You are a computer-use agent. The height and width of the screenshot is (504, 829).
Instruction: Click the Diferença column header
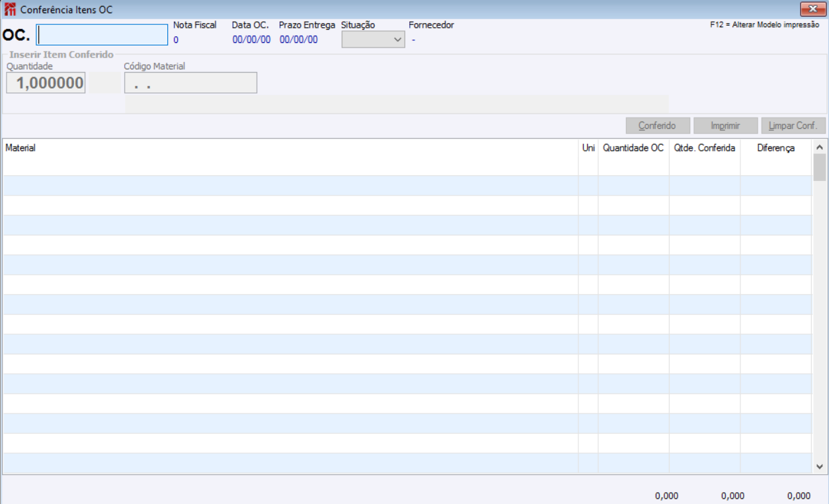click(776, 148)
